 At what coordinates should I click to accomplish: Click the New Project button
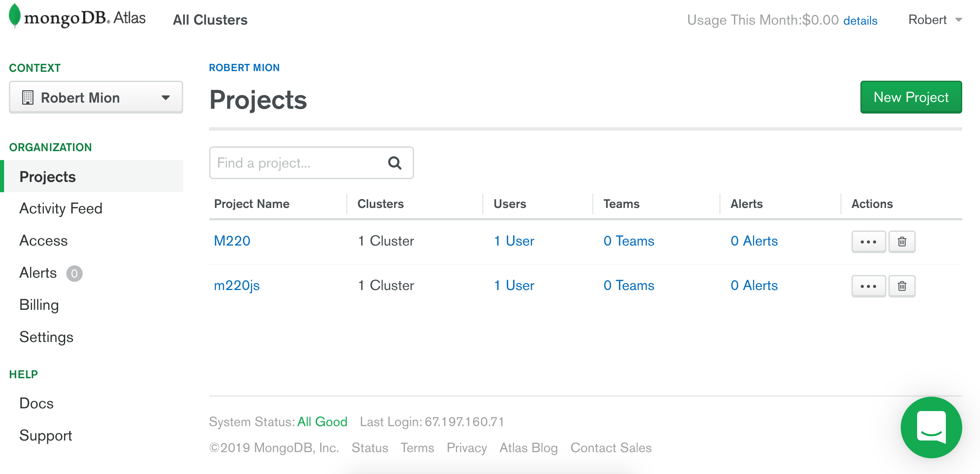pyautogui.click(x=911, y=97)
